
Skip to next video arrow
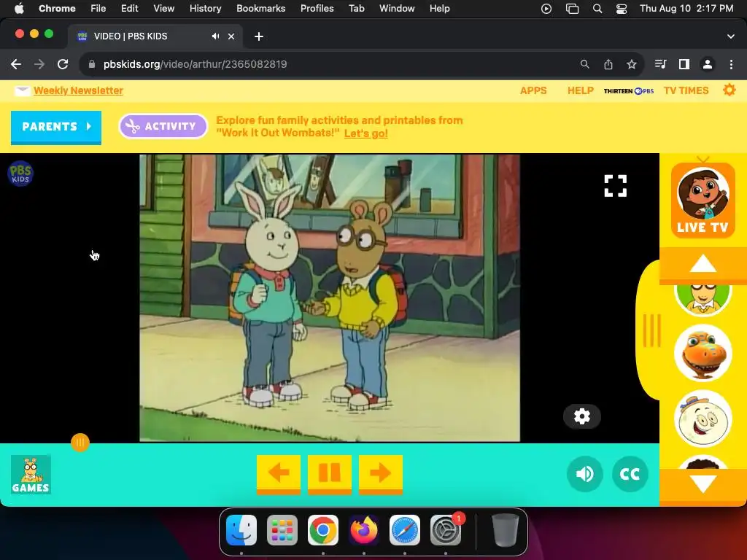pyautogui.click(x=381, y=474)
